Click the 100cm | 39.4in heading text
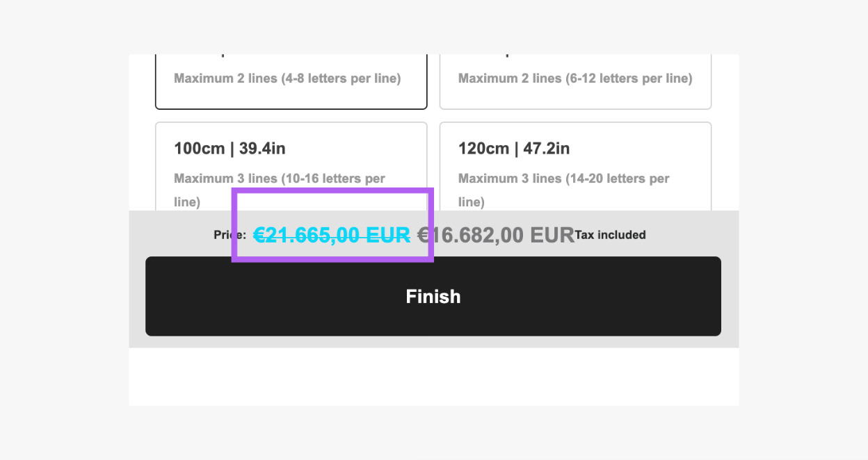 tap(230, 149)
